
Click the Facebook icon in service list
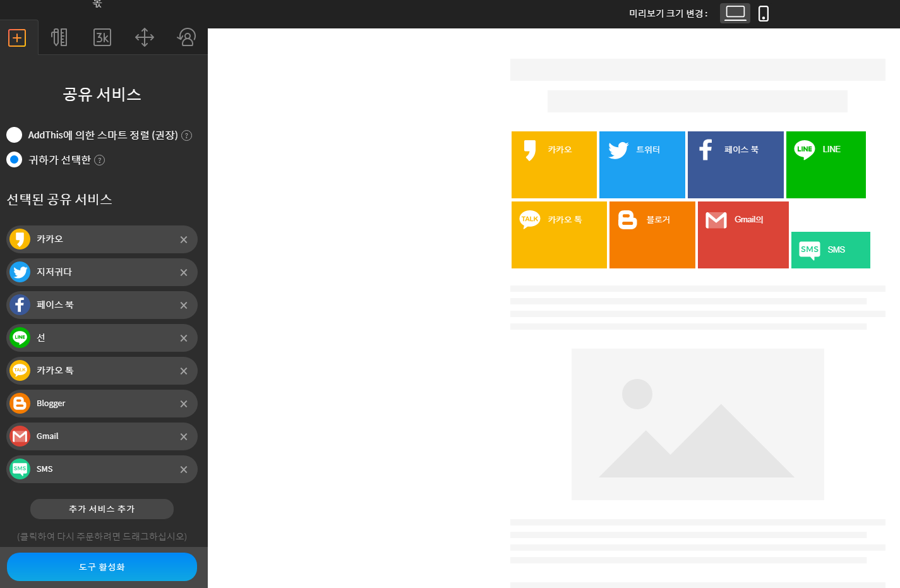(x=20, y=305)
